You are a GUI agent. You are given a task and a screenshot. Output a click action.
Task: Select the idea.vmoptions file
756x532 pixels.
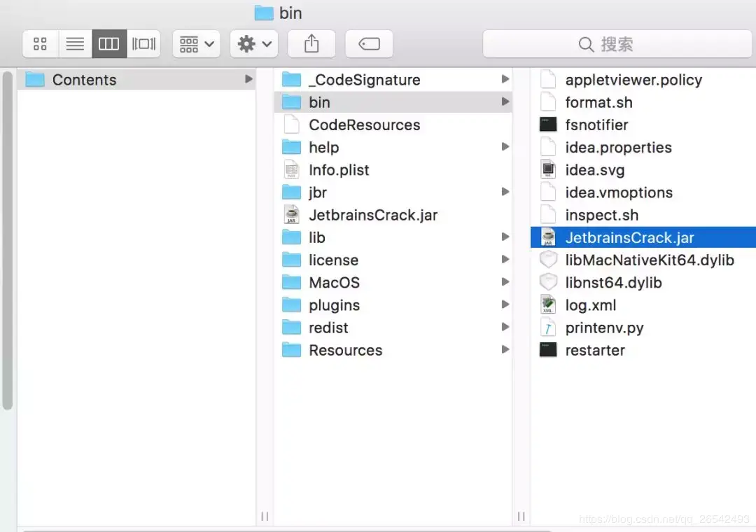(x=643, y=192)
